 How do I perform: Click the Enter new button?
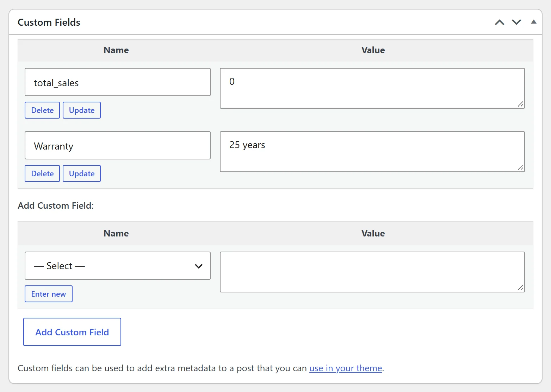pos(49,294)
